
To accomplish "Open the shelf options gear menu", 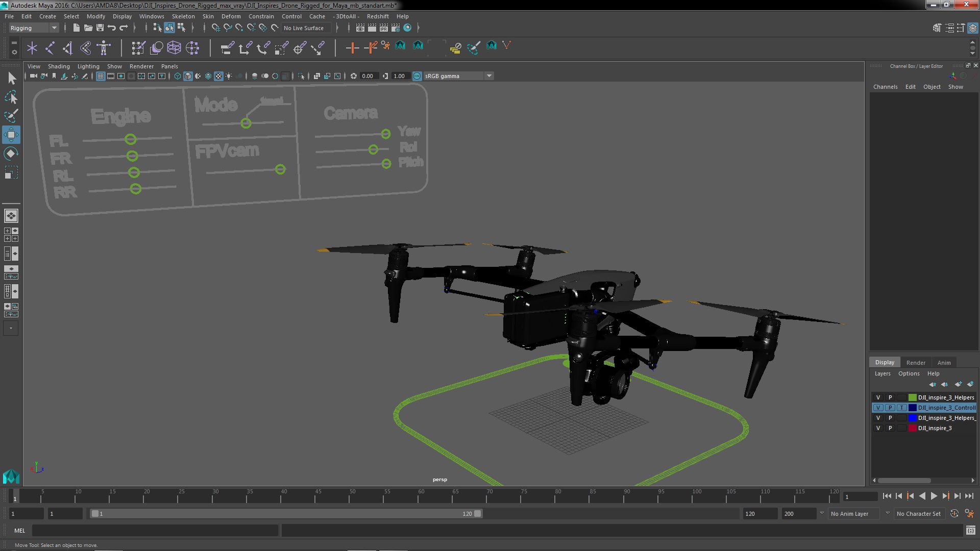I will [x=14, y=52].
